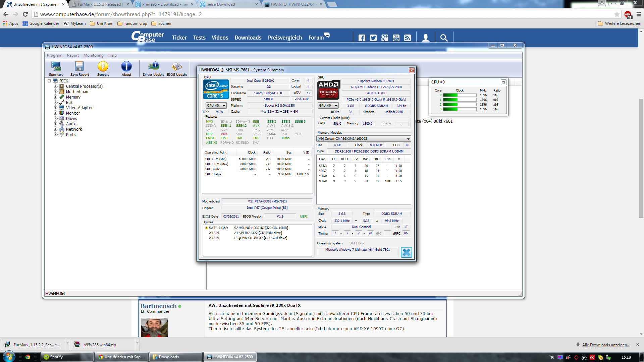
Task: Click the Core 0 clock bar
Action: pyautogui.click(x=460, y=95)
